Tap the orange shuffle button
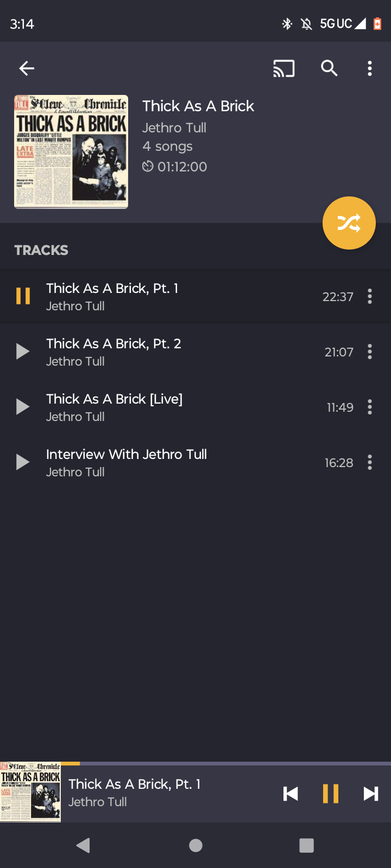Screen dimensions: 391x868 [349, 223]
